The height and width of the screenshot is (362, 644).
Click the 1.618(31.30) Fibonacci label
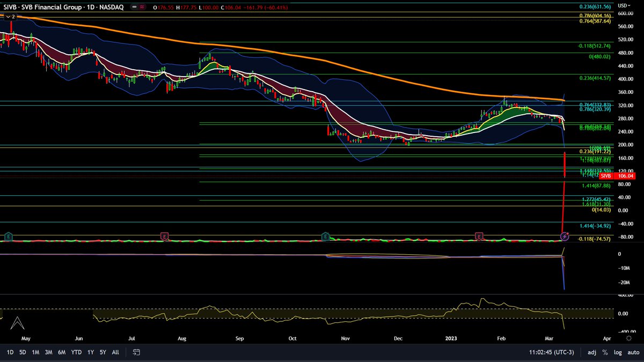pyautogui.click(x=596, y=204)
